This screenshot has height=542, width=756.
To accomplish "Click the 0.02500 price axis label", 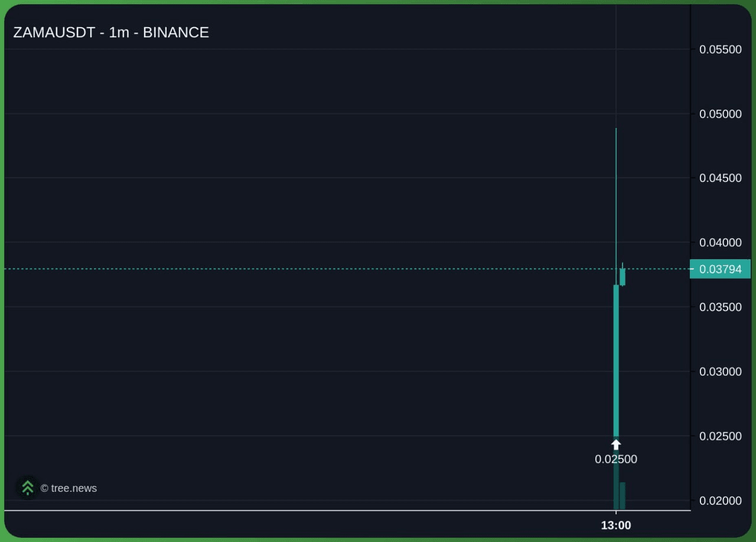I will (721, 436).
